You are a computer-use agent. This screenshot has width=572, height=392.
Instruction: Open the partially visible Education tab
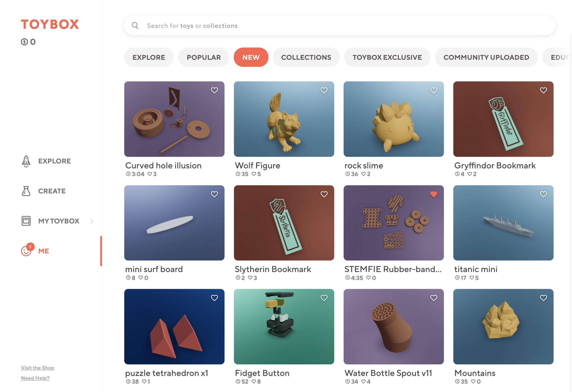coord(557,57)
